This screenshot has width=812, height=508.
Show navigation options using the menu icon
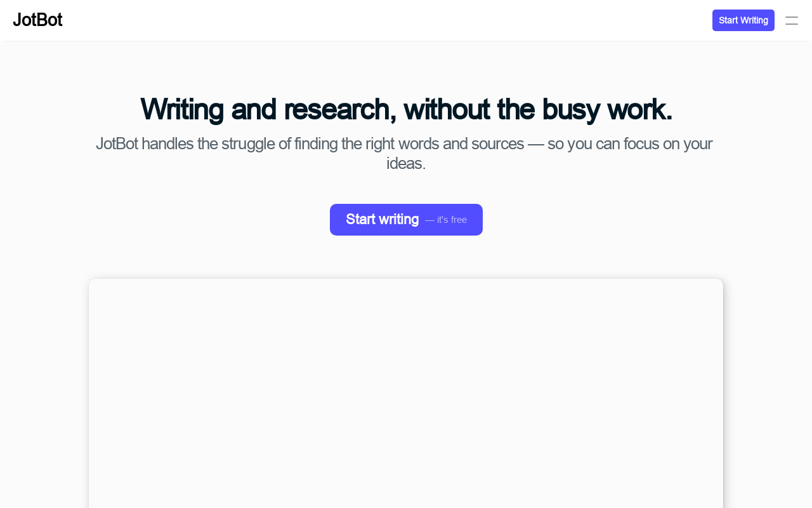tap(792, 20)
